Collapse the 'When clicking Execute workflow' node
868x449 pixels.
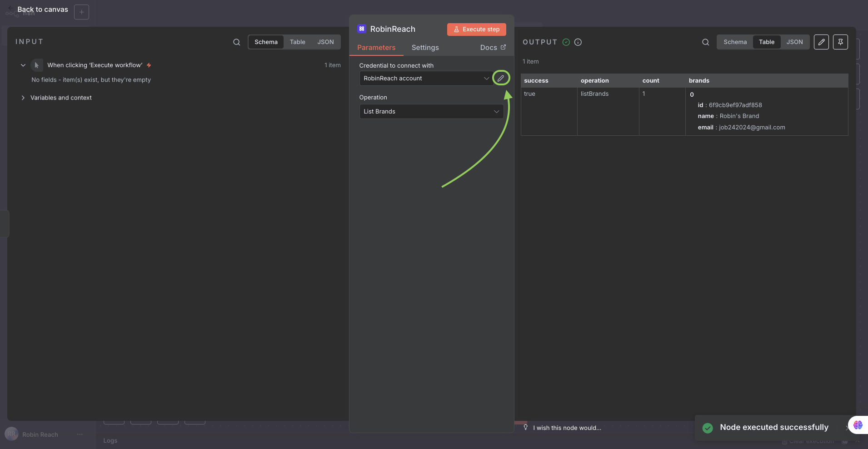(x=23, y=65)
